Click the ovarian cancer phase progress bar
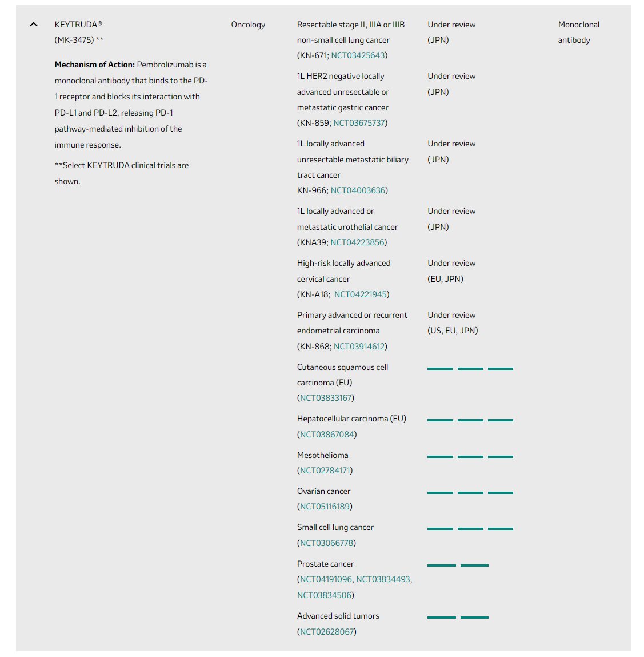This screenshot has width=644, height=657. [x=470, y=492]
